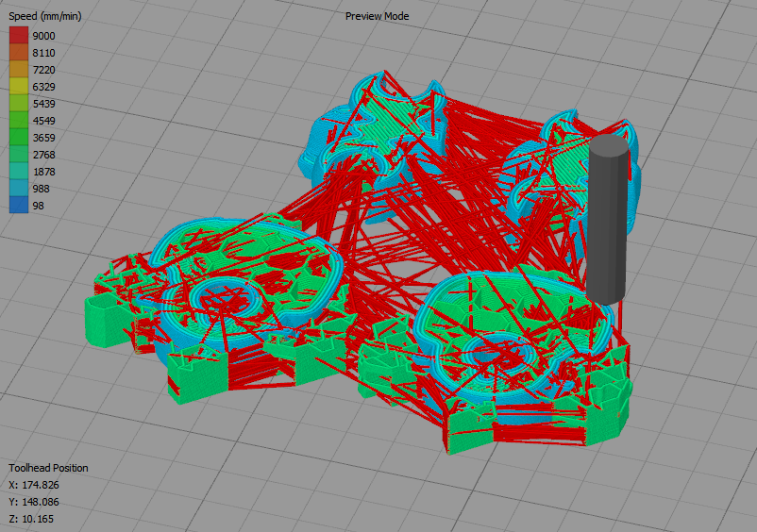This screenshot has width=757, height=532.
Task: Click the Preview Mode label
Action: pyautogui.click(x=377, y=16)
